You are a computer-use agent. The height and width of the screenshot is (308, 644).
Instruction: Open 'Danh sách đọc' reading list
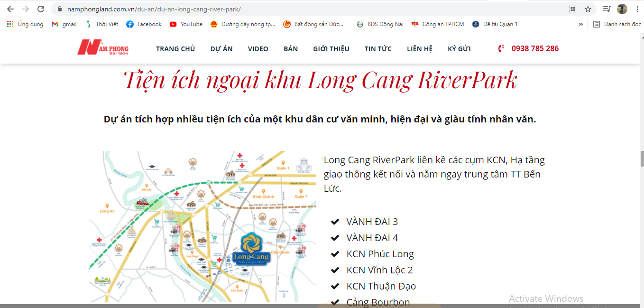[617, 24]
